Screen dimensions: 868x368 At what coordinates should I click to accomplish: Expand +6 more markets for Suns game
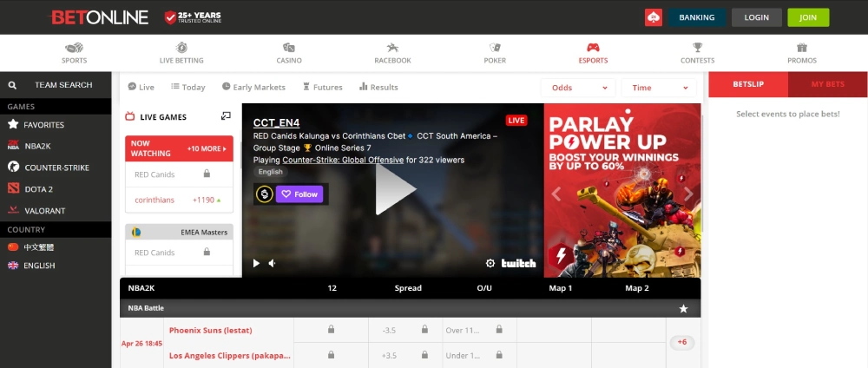[x=682, y=343]
